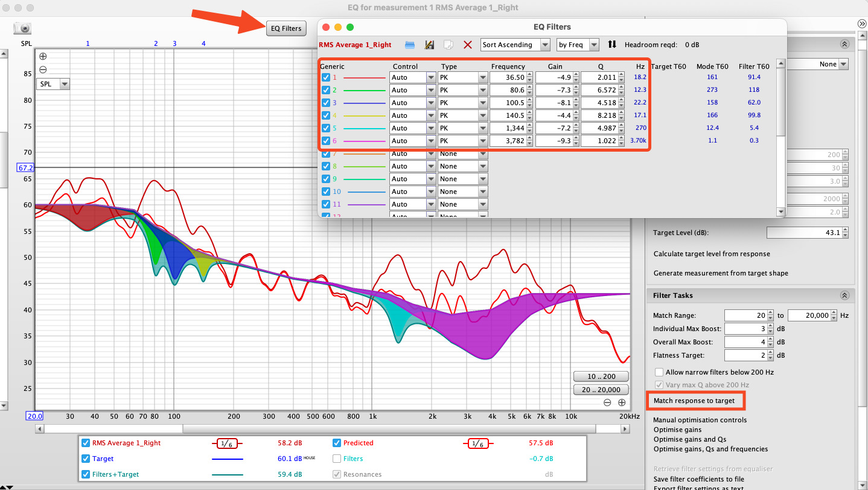Enable Allow narrow filters below 200 Hz
Image resolution: width=868 pixels, height=490 pixels.
coord(659,372)
